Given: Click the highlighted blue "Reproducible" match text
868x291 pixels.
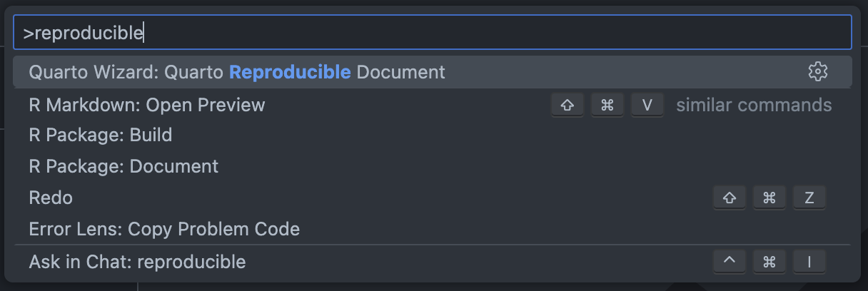Looking at the screenshot, I should (290, 72).
